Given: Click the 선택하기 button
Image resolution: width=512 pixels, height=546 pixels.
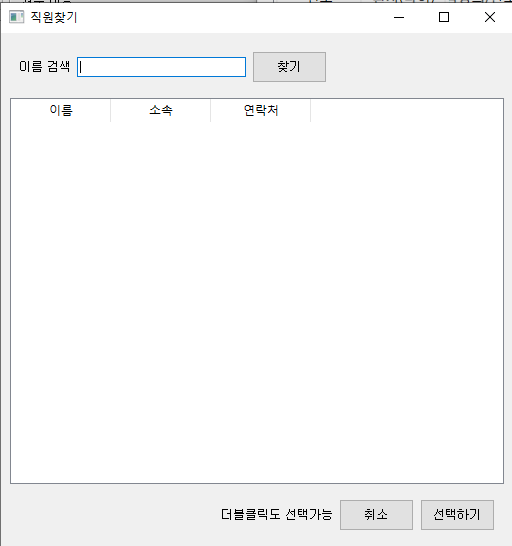Looking at the screenshot, I should [x=457, y=515].
